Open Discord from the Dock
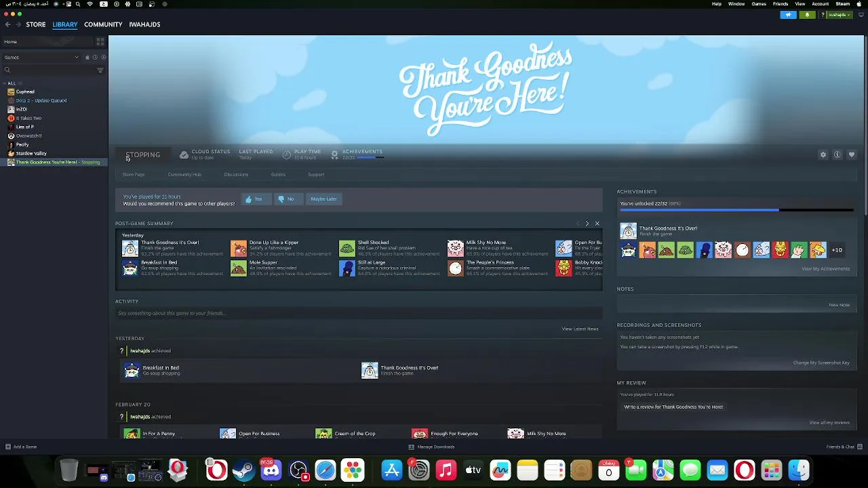The height and width of the screenshot is (488, 868). coord(271,470)
